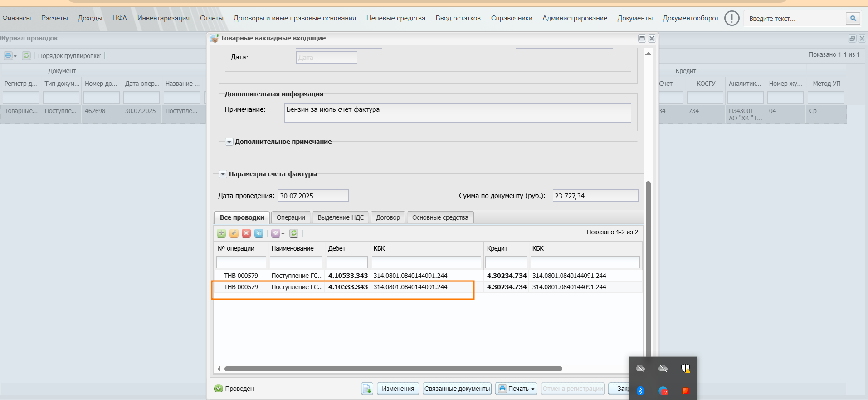This screenshot has width=868, height=400.
Task: Open the Расчеты menu
Action: point(54,18)
